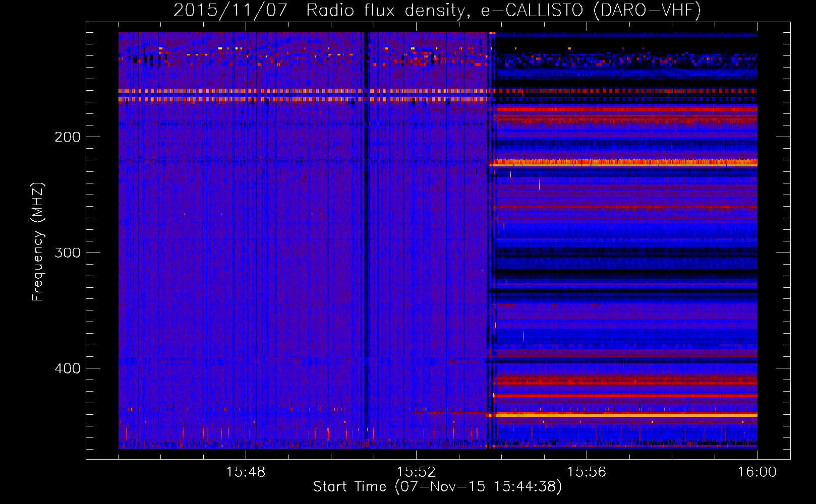816x504 pixels.
Task: Select the 200 MHz frequency tick label
Action: pyautogui.click(x=68, y=137)
